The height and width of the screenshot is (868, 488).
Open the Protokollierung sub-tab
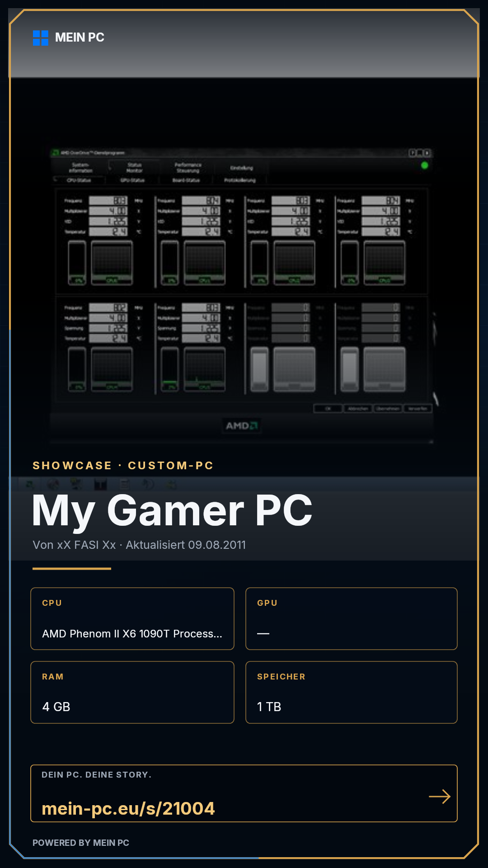(x=240, y=180)
